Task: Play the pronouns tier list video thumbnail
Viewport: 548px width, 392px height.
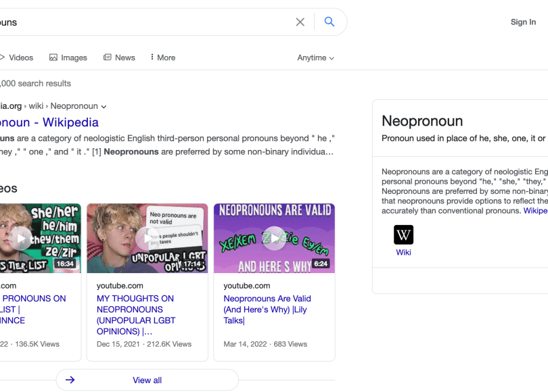Action: [20, 238]
